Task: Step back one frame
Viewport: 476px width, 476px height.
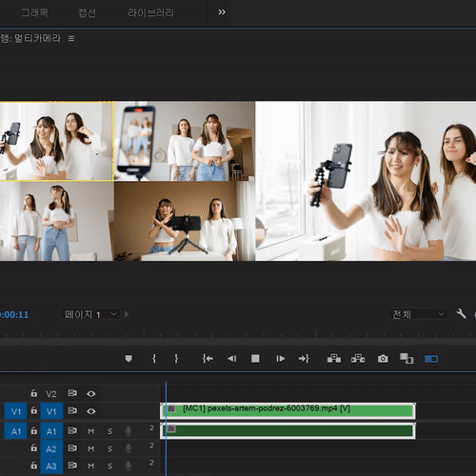Action: 232,359
